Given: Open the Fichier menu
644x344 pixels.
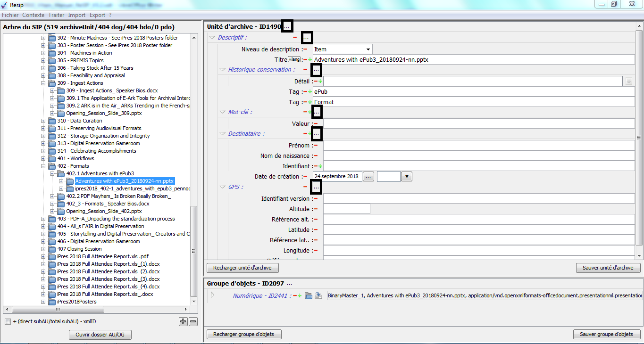Looking at the screenshot, I should 10,15.
